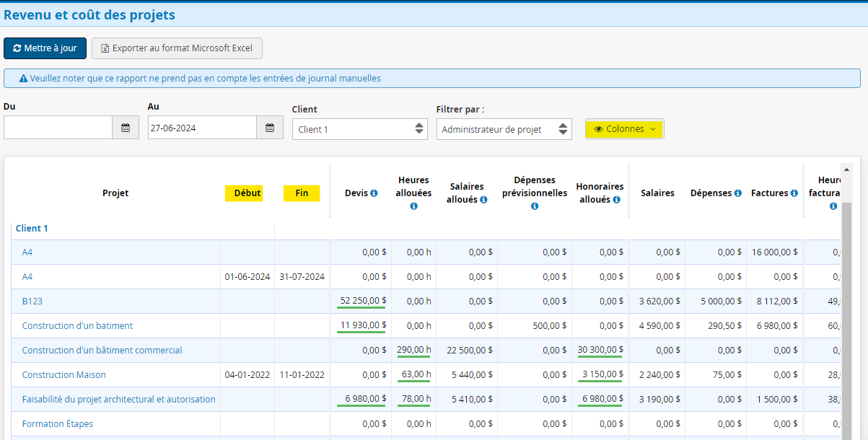Screen dimensions: 868x440
Task: Click the 1 500,00 $ factures value
Action: (x=777, y=400)
